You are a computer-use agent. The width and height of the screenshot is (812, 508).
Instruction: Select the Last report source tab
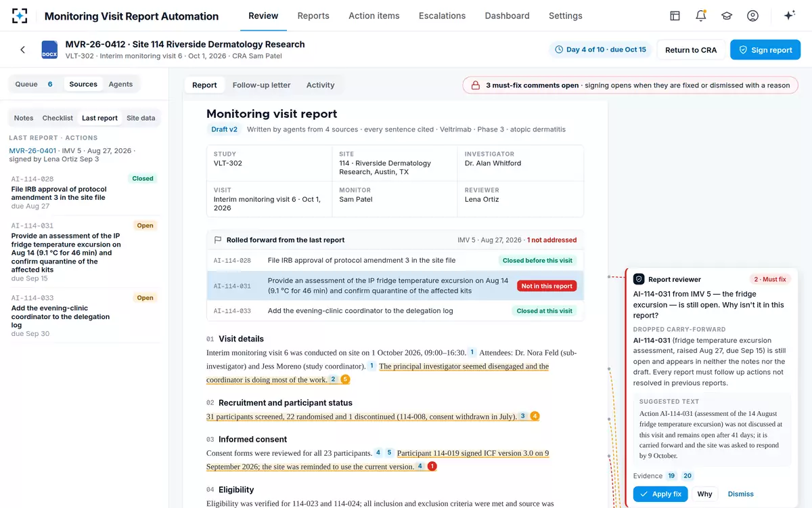[99, 118]
